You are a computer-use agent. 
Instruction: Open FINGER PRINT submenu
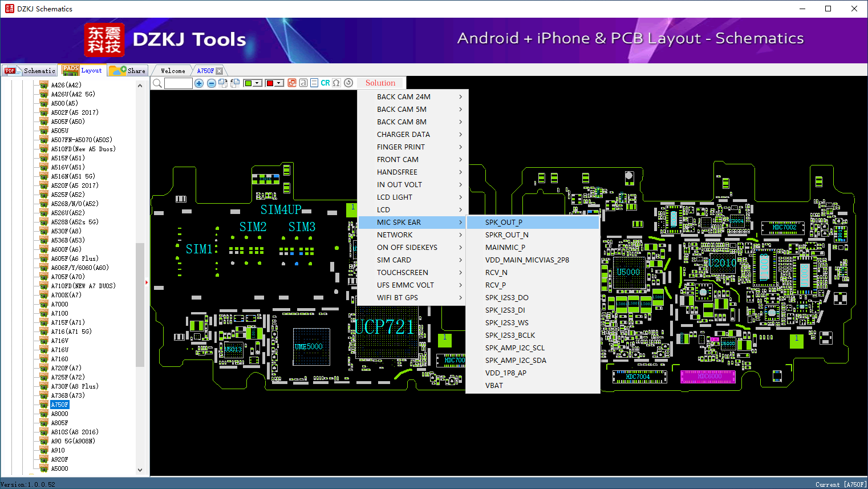click(413, 147)
